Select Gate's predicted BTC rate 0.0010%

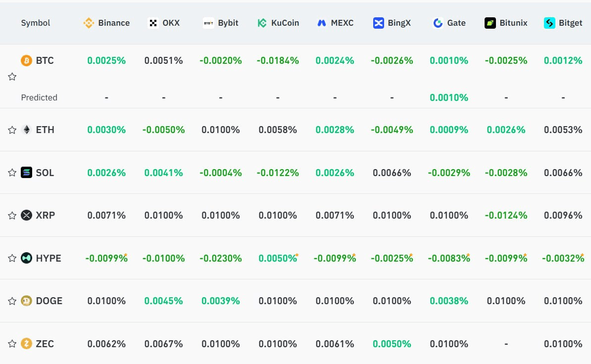coord(449,97)
